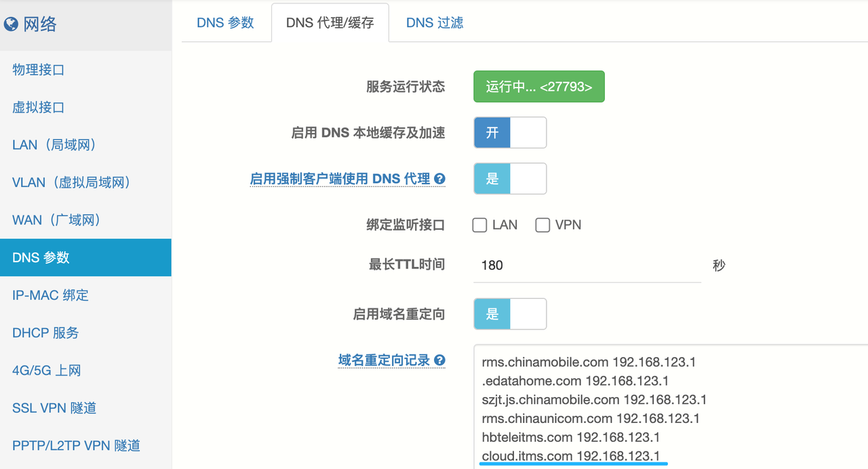Click inside the domain redirect records textarea

(671, 407)
